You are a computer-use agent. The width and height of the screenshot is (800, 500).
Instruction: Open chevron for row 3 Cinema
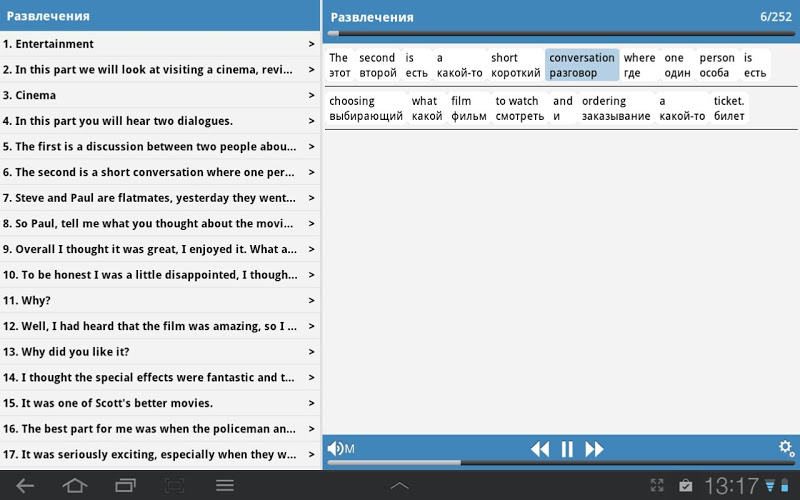coord(311,95)
